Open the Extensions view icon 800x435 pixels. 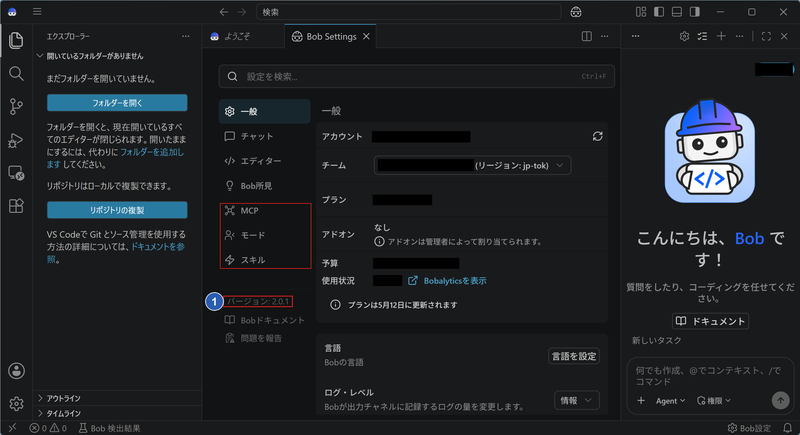16,206
